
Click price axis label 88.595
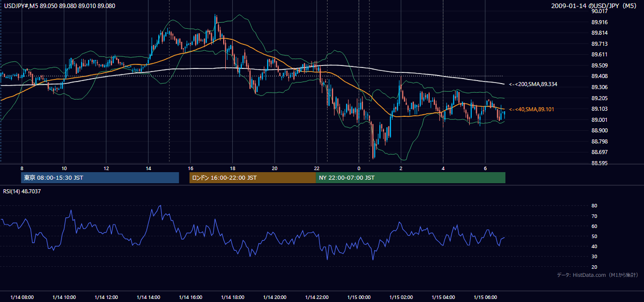[600, 163]
